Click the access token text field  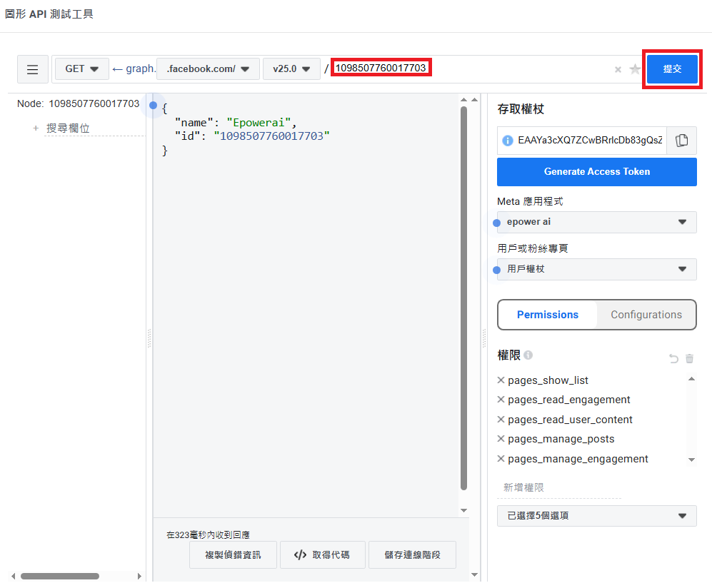click(589, 141)
